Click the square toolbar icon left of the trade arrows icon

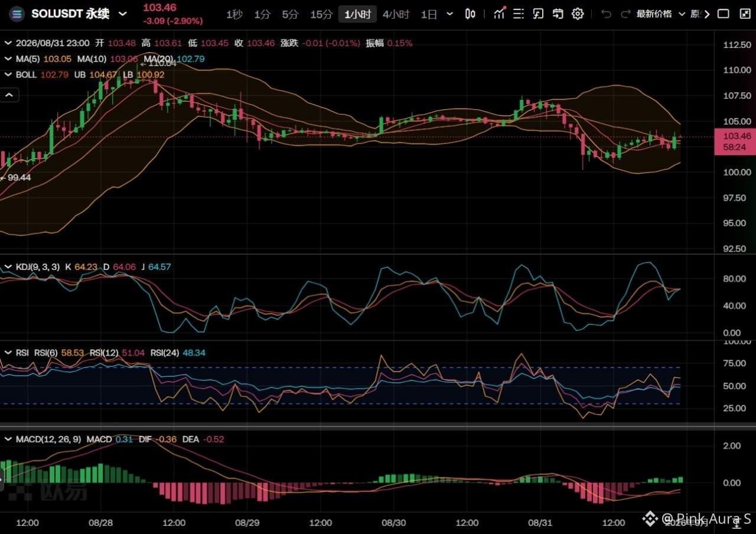point(538,14)
